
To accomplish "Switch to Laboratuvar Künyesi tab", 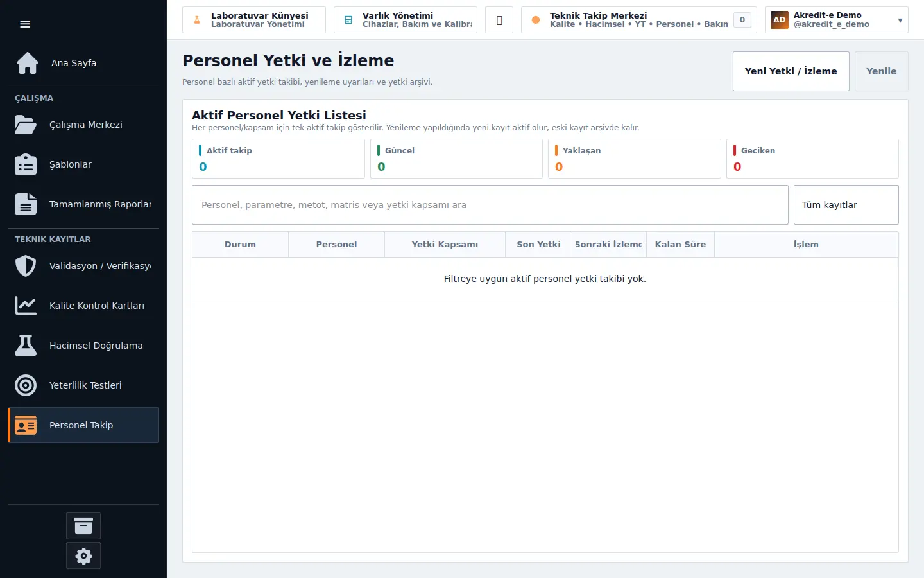I will 254,20.
